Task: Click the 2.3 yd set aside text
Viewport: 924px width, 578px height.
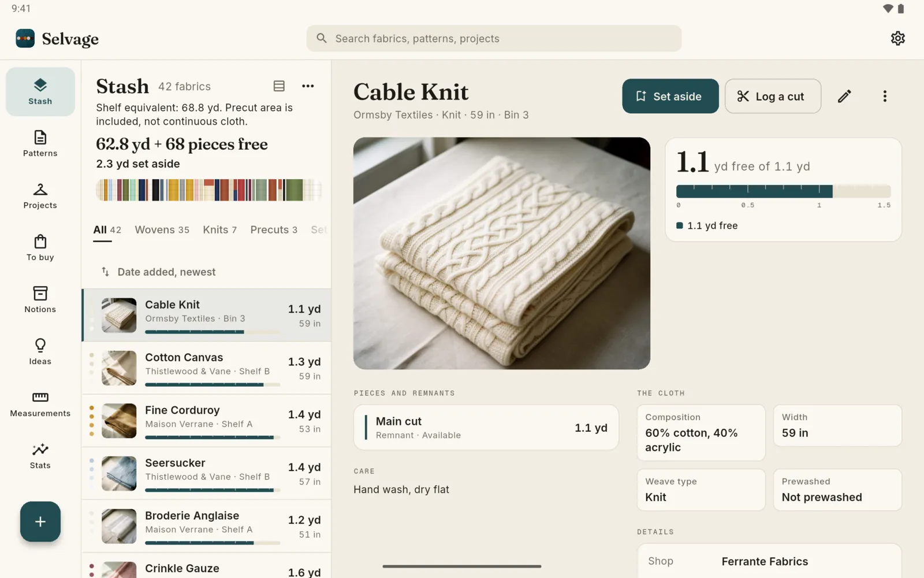Action: (x=138, y=164)
